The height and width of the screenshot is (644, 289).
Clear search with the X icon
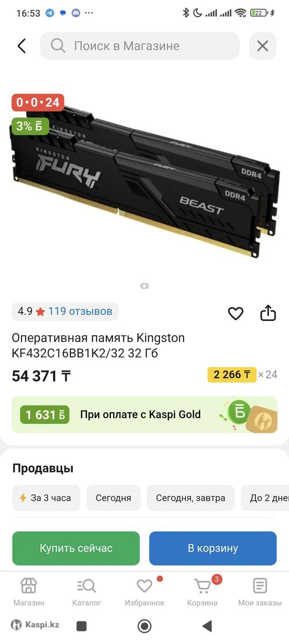point(263,46)
